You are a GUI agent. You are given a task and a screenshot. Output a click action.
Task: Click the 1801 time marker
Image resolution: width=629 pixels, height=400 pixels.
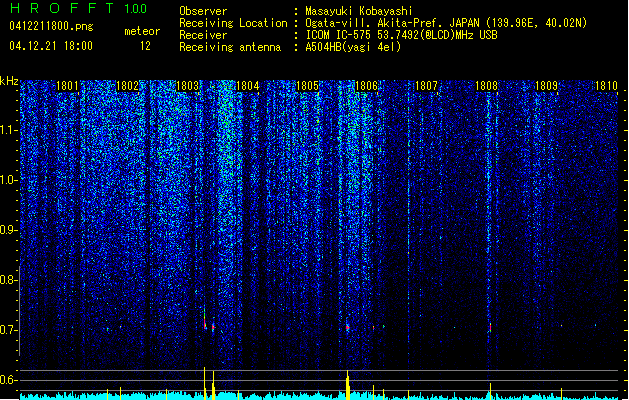(x=67, y=86)
